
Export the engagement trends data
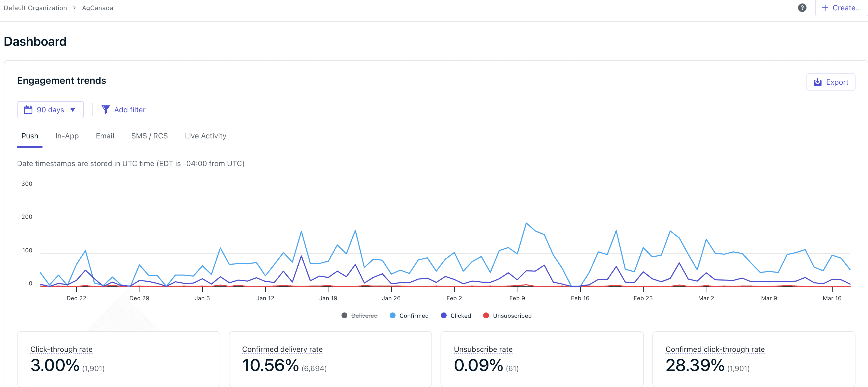831,82
